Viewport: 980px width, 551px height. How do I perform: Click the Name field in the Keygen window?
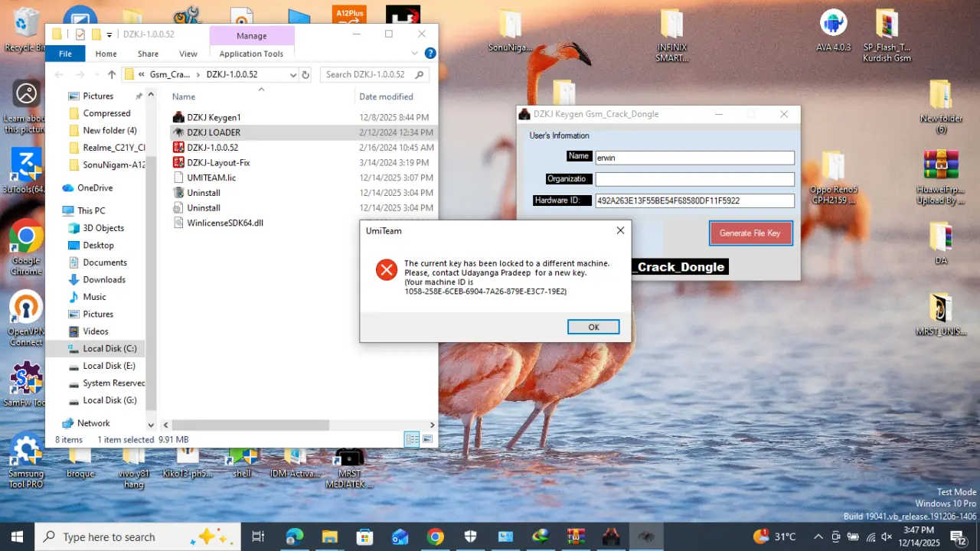point(694,158)
